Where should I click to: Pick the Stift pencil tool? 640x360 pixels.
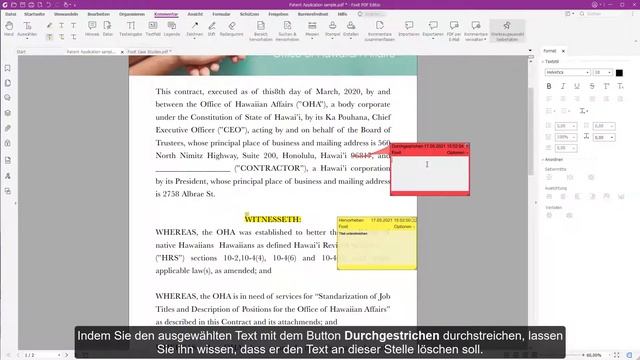pyautogui.click(x=211, y=29)
